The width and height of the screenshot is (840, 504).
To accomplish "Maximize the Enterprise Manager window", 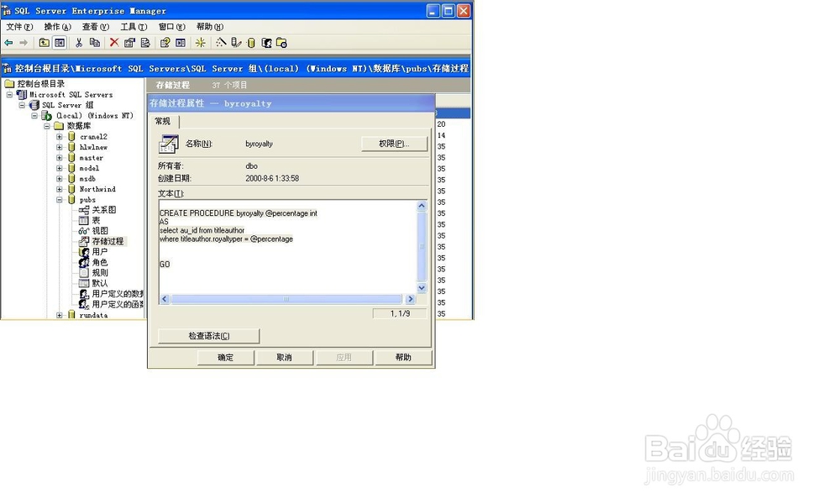I will pyautogui.click(x=449, y=11).
